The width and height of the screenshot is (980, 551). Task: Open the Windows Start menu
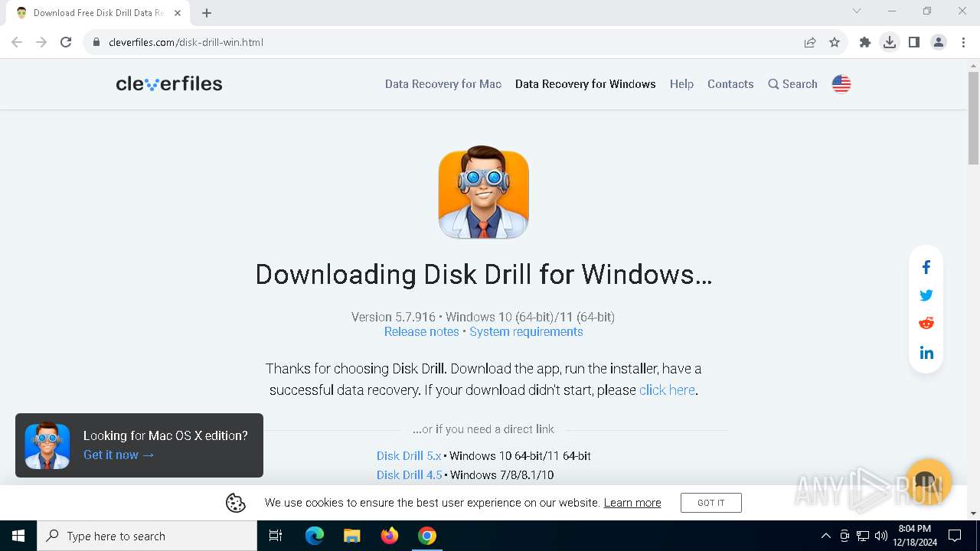[18, 536]
